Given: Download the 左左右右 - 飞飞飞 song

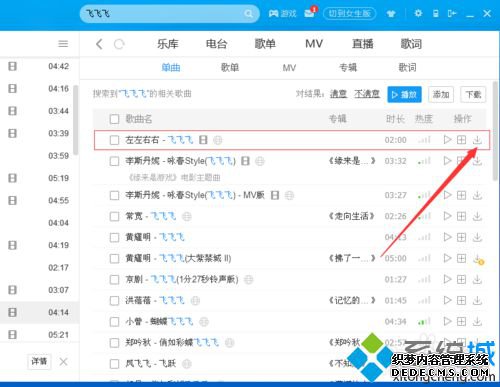Looking at the screenshot, I should [477, 140].
